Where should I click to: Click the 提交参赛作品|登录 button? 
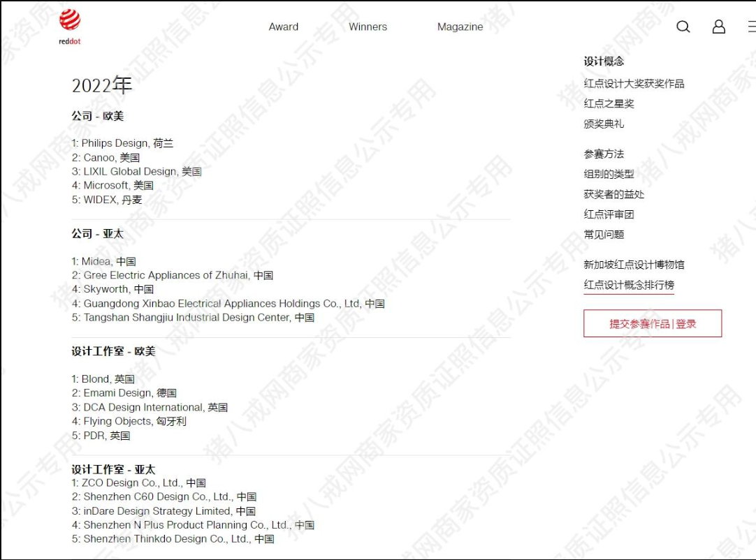pos(653,323)
